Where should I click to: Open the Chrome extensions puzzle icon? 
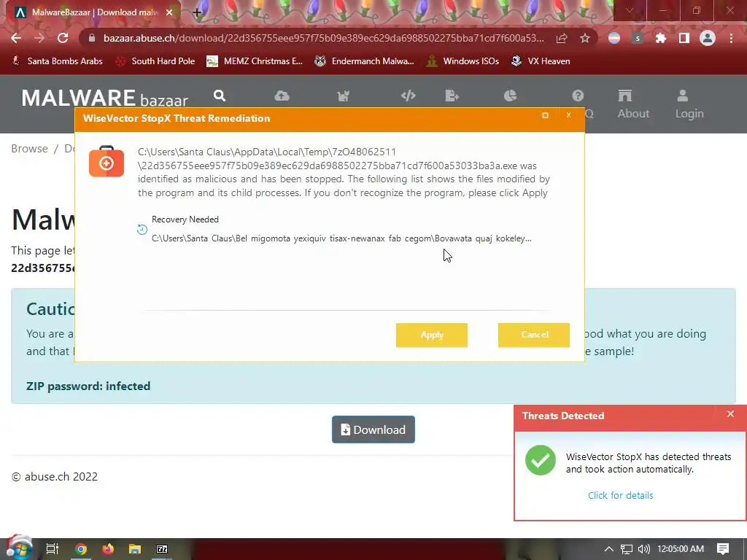[x=661, y=38]
